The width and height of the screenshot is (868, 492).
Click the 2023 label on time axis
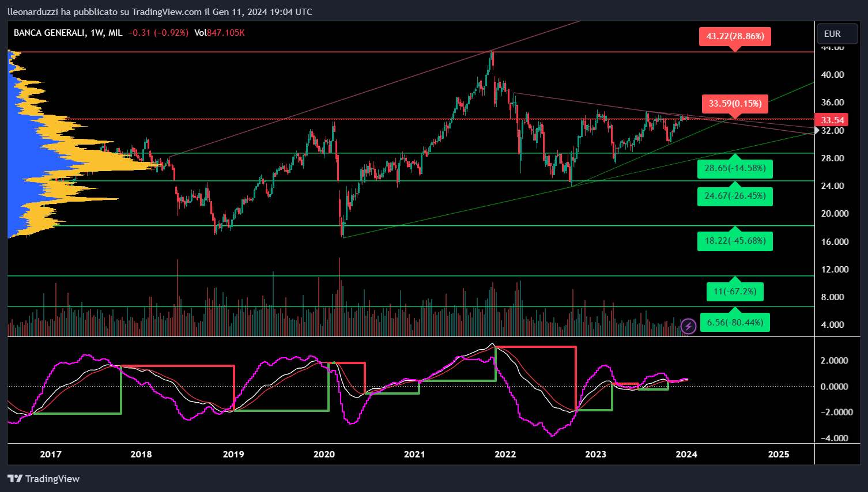tap(596, 455)
